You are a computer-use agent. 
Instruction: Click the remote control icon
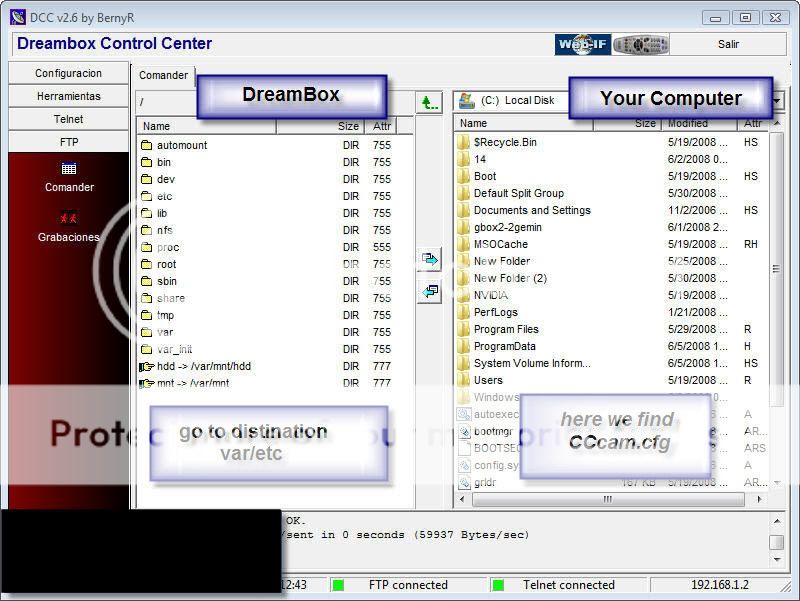pos(640,45)
